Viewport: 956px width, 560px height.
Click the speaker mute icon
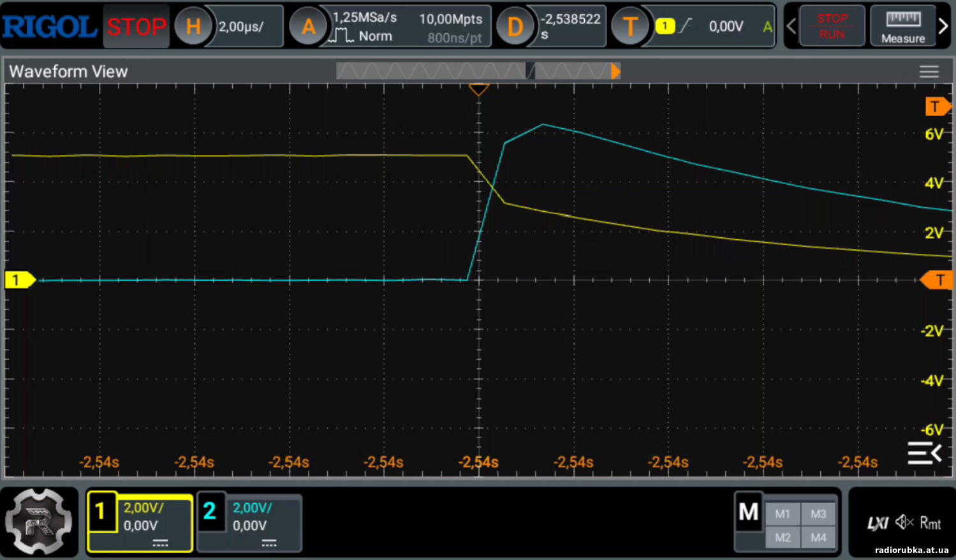pos(904,523)
